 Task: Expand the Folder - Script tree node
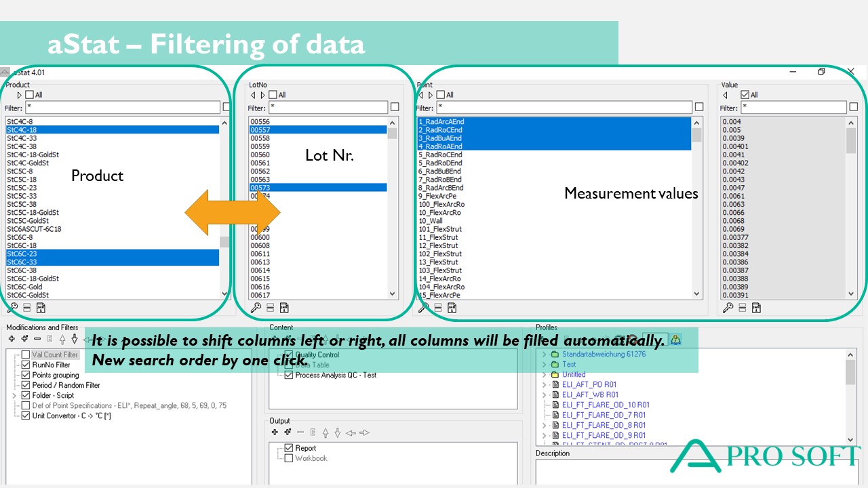click(x=14, y=395)
